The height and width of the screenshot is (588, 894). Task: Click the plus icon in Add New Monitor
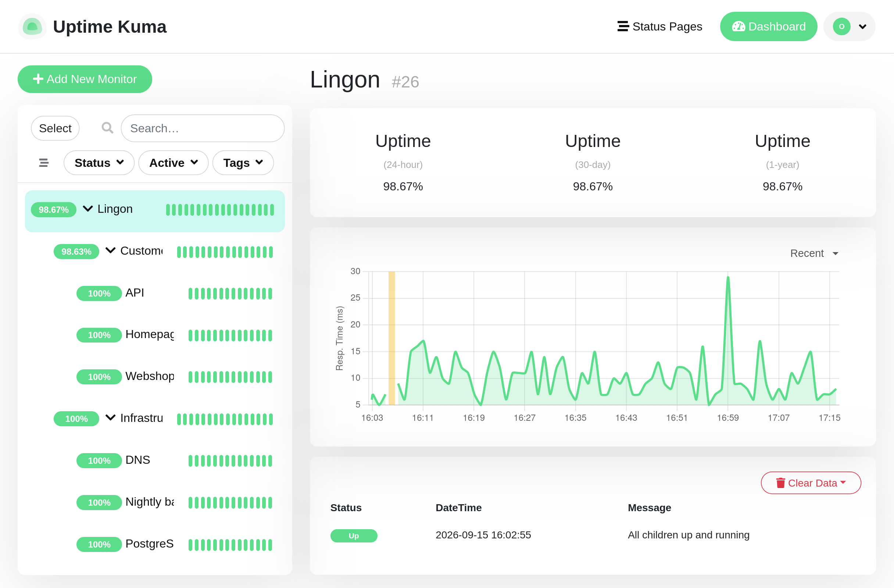38,79
